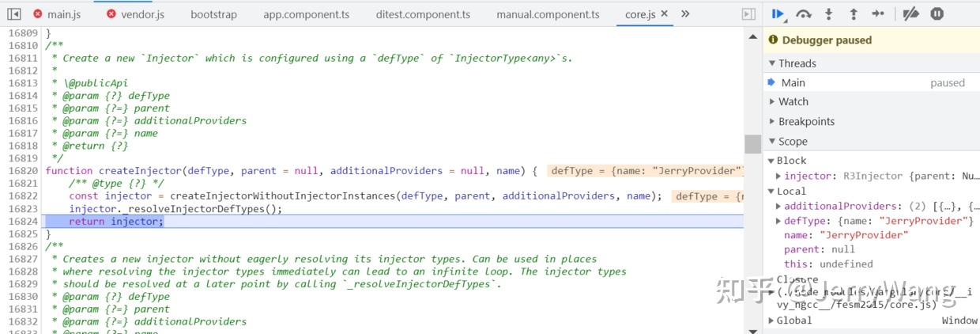Toggle the file navigator sidebar icon
980x334 pixels.
tap(13, 13)
